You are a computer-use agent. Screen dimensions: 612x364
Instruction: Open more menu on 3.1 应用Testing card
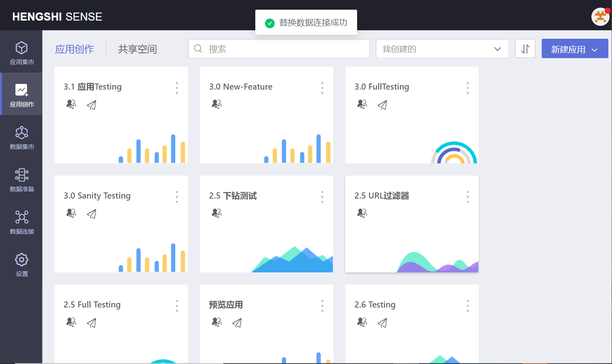(x=177, y=88)
